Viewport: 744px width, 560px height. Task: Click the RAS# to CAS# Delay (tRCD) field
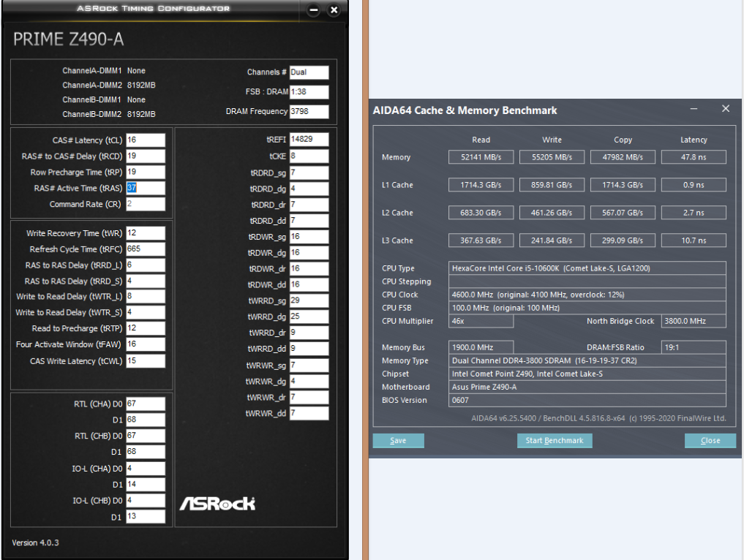point(145,156)
